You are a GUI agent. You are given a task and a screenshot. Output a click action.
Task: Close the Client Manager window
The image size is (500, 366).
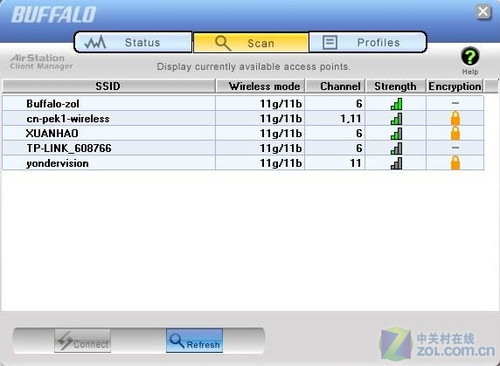483,12
